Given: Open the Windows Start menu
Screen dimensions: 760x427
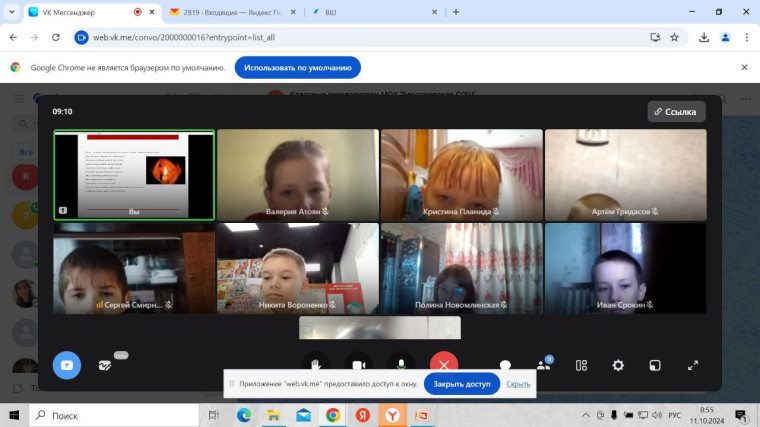Looking at the screenshot, I should pos(14,415).
